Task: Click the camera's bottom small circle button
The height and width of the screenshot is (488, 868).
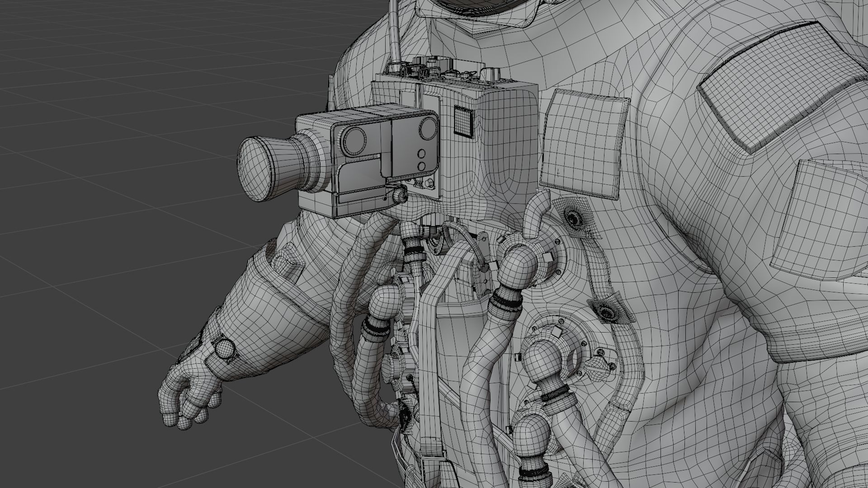Action: click(421, 167)
